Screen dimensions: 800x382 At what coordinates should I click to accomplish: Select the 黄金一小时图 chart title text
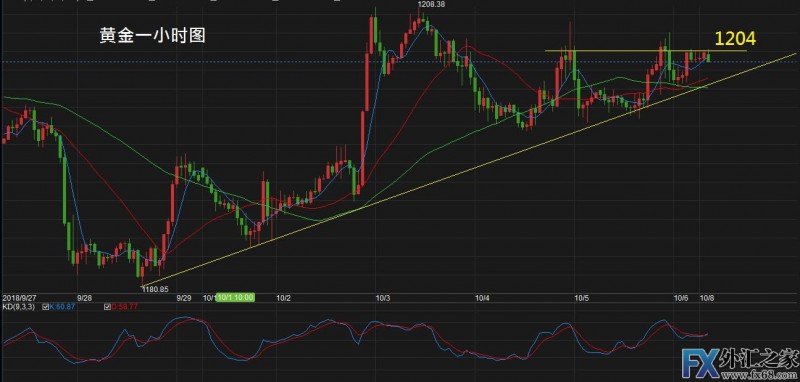pos(153,37)
